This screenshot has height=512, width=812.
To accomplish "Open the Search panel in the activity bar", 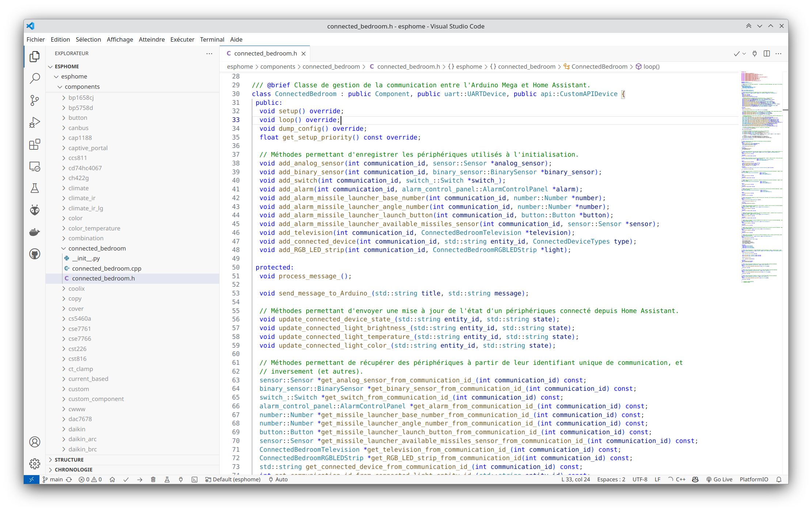I will coord(35,79).
